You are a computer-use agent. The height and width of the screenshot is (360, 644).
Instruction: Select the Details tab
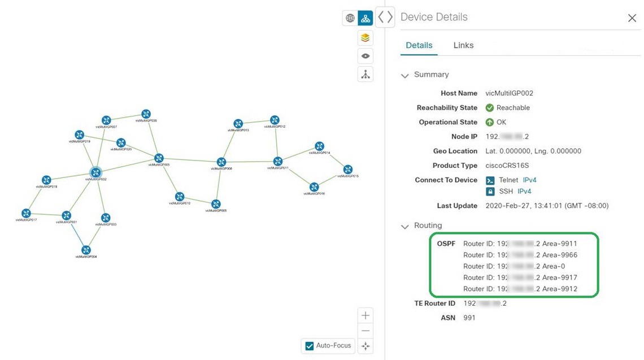click(x=419, y=45)
